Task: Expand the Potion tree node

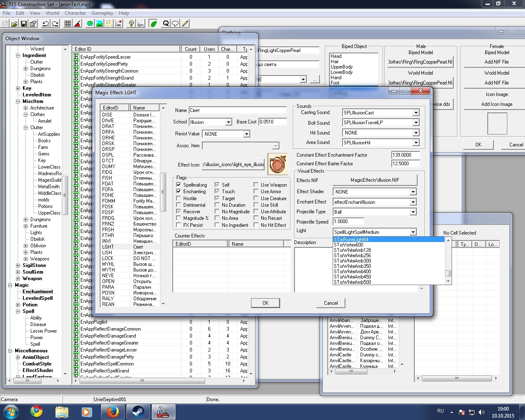Action: (18, 305)
